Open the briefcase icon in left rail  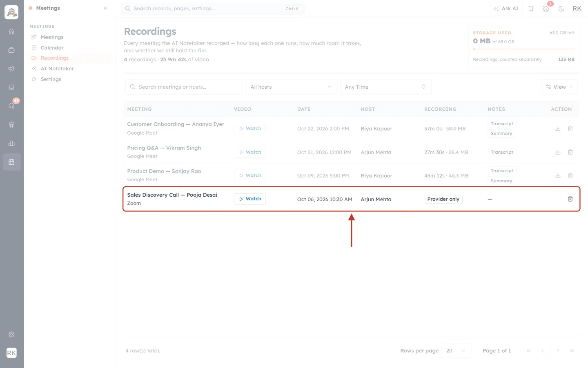(11, 50)
